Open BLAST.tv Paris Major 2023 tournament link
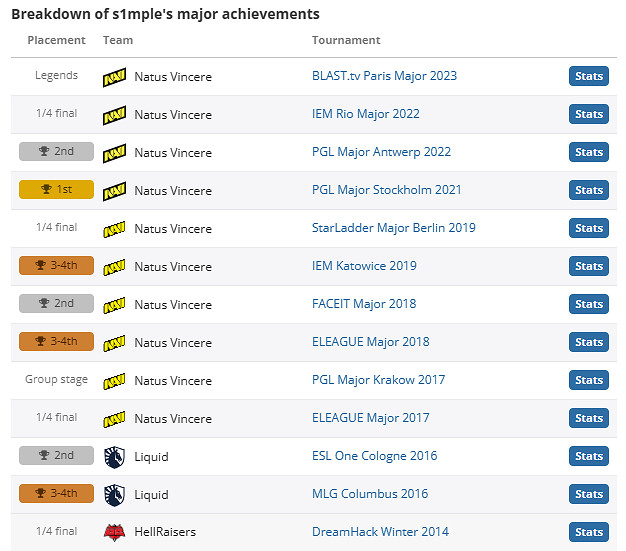 point(384,76)
